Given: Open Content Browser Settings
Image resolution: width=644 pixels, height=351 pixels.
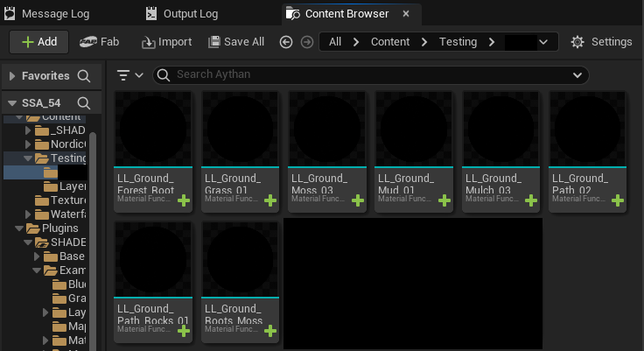Looking at the screenshot, I should point(600,42).
